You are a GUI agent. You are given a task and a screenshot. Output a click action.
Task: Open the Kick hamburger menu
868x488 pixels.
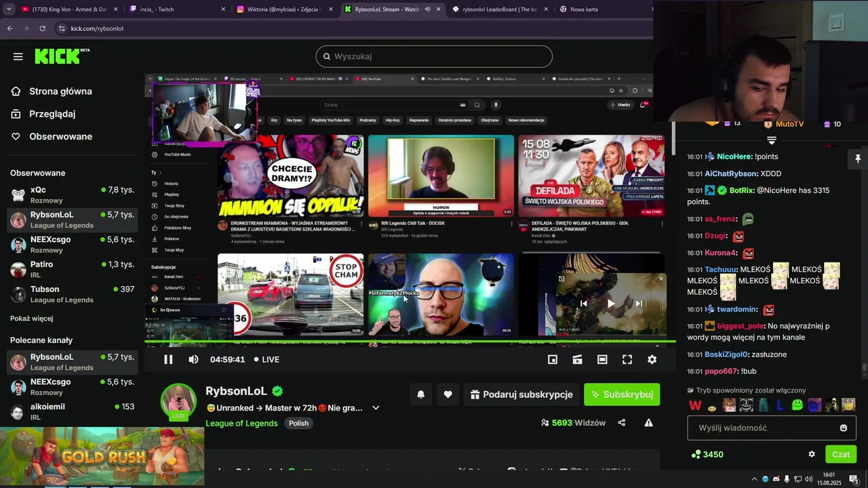coord(18,56)
